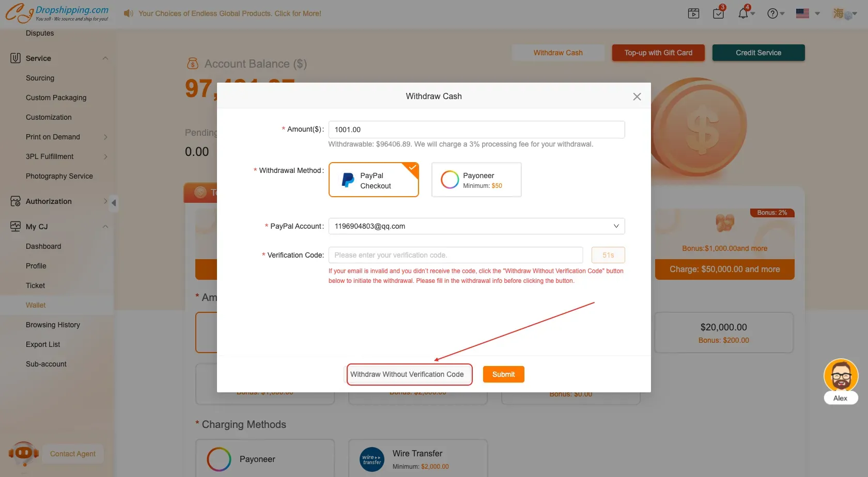Click the CJ Dropshipping logo

pos(57,13)
